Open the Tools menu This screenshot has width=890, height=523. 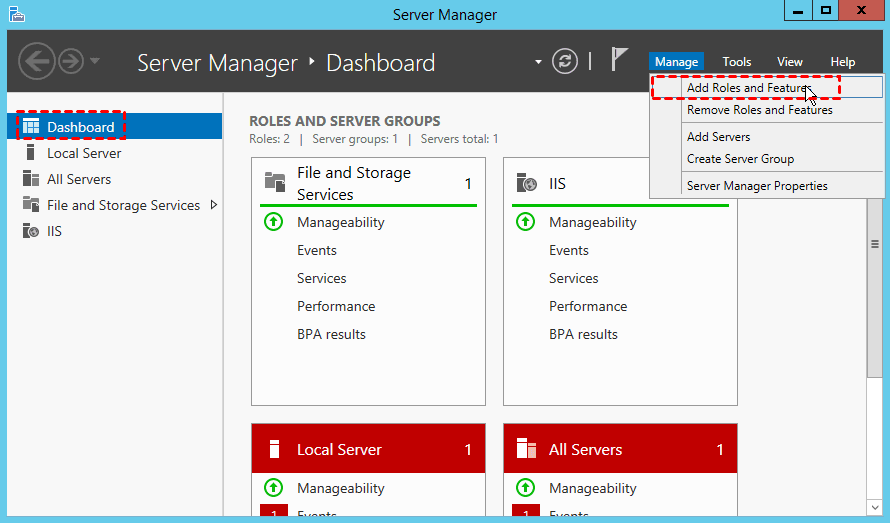point(736,62)
